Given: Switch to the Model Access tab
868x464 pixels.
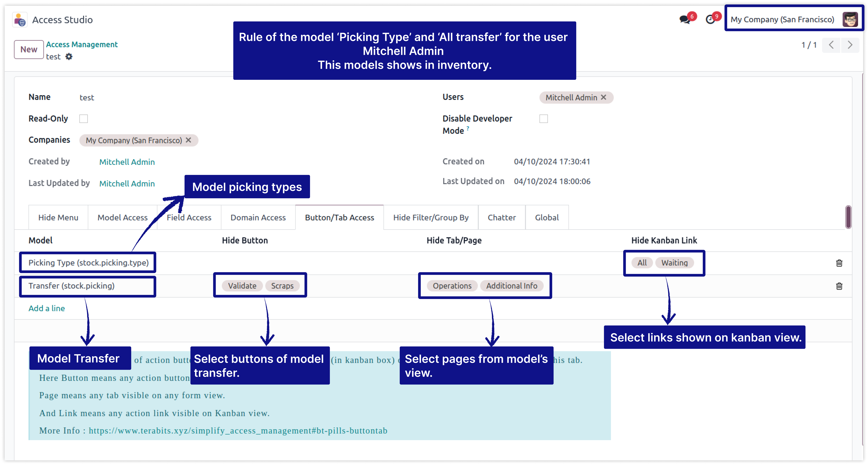Looking at the screenshot, I should coord(123,217).
